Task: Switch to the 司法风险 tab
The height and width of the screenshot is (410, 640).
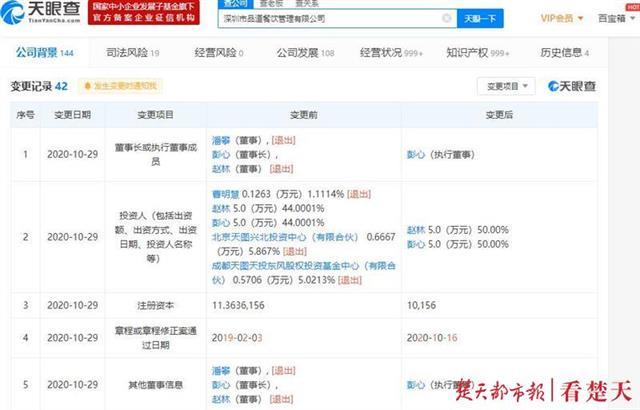Action: point(133,53)
